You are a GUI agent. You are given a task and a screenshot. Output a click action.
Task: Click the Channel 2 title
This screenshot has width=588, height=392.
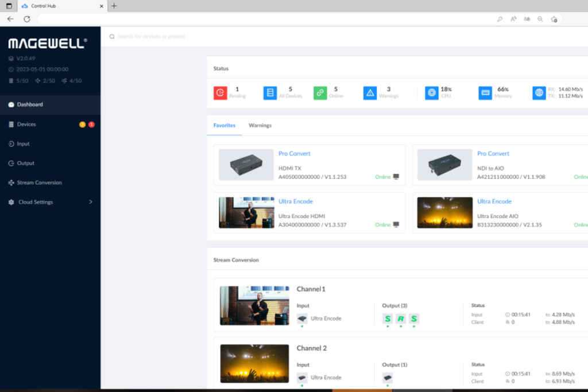click(312, 348)
